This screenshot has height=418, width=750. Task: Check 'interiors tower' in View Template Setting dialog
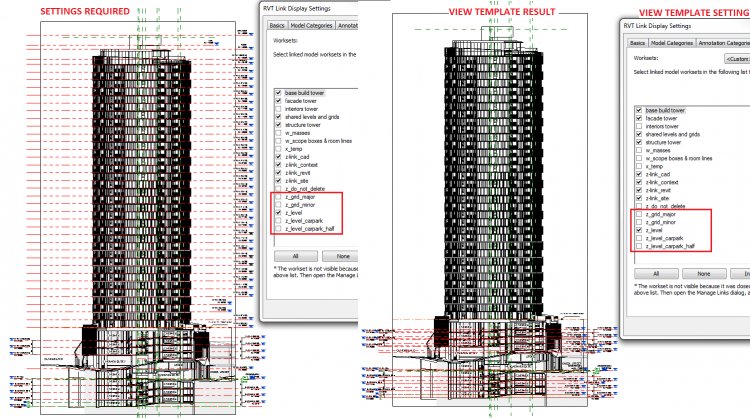point(639,126)
